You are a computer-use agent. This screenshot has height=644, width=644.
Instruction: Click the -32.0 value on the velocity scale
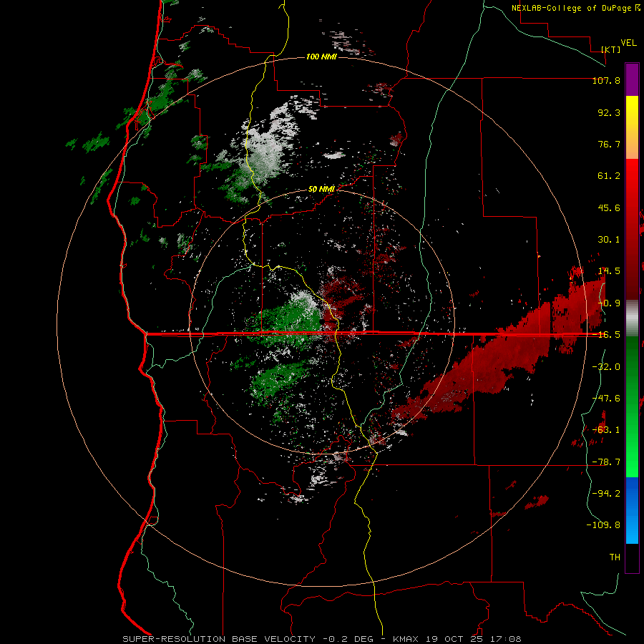[606, 367]
